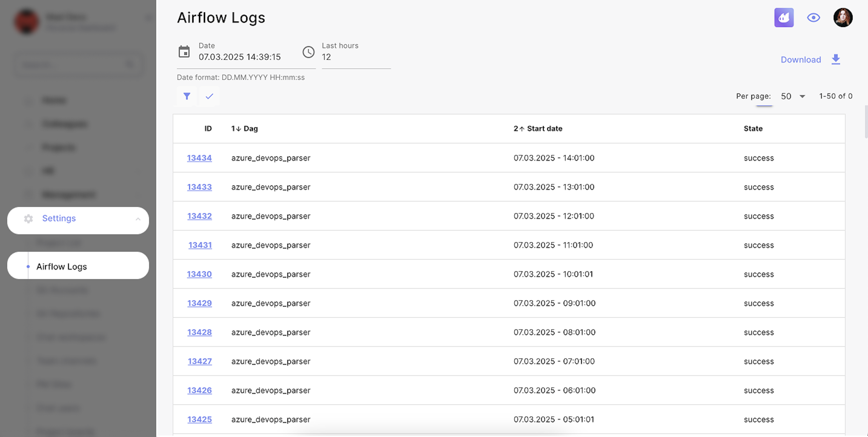This screenshot has height=437, width=868.
Task: Click start date 07.03.2025 - 05:01:01
Action: (x=554, y=419)
